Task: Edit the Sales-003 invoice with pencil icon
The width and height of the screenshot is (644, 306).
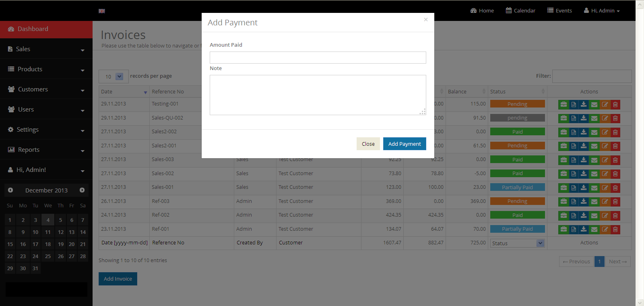Action: (605, 160)
